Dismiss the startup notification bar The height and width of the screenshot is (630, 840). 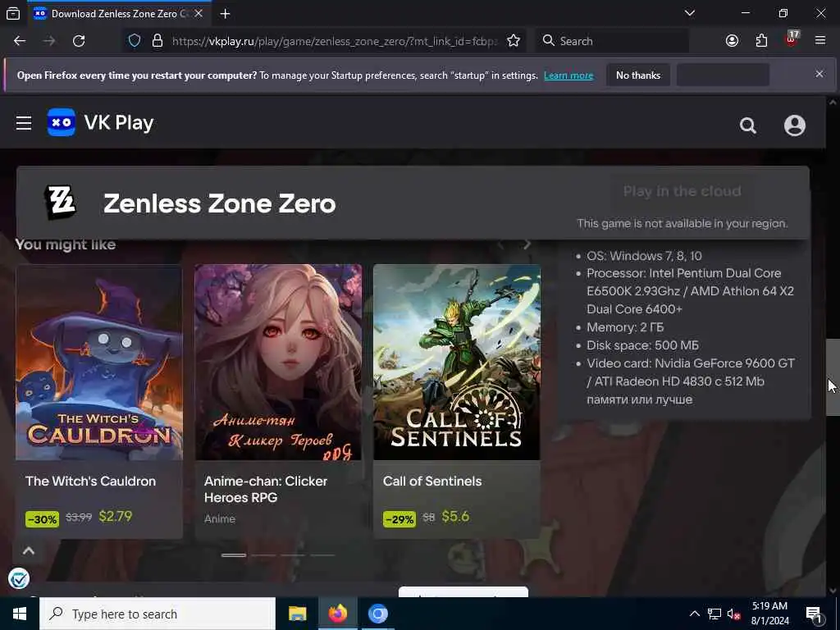coord(819,74)
